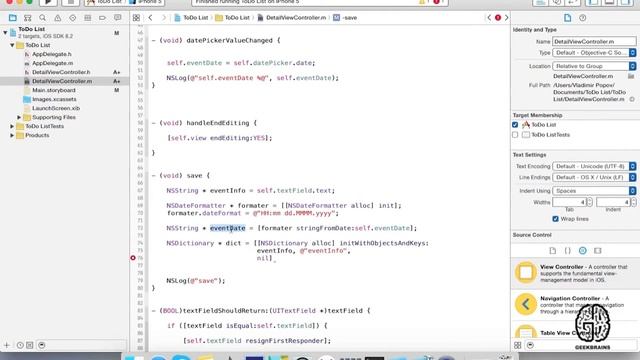640x360 pixels.
Task: Jump to the previous issue arrow
Action: pyautogui.click(x=489, y=18)
